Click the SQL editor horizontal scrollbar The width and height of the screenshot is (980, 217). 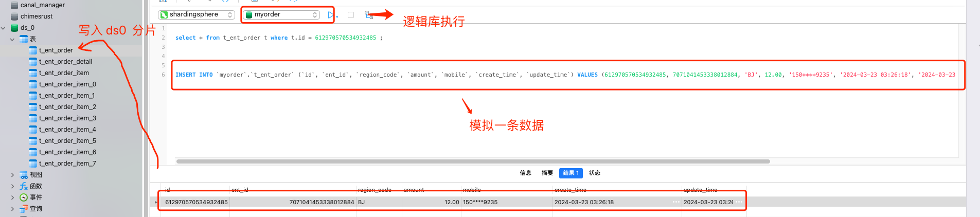point(473,161)
